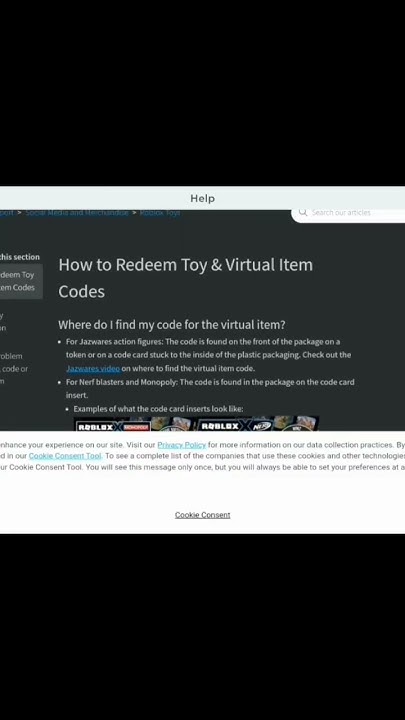Click the Roblox Monopoly code card image
The height and width of the screenshot is (720, 405).
135,424
